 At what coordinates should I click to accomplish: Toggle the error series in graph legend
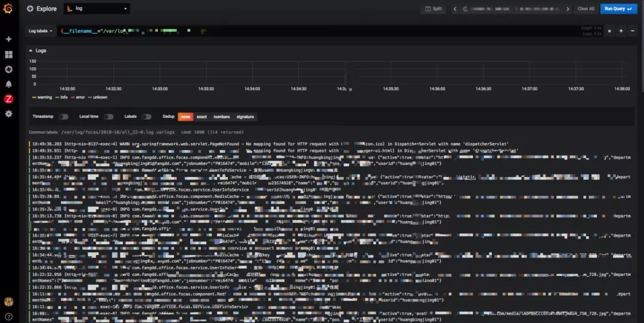[78, 97]
